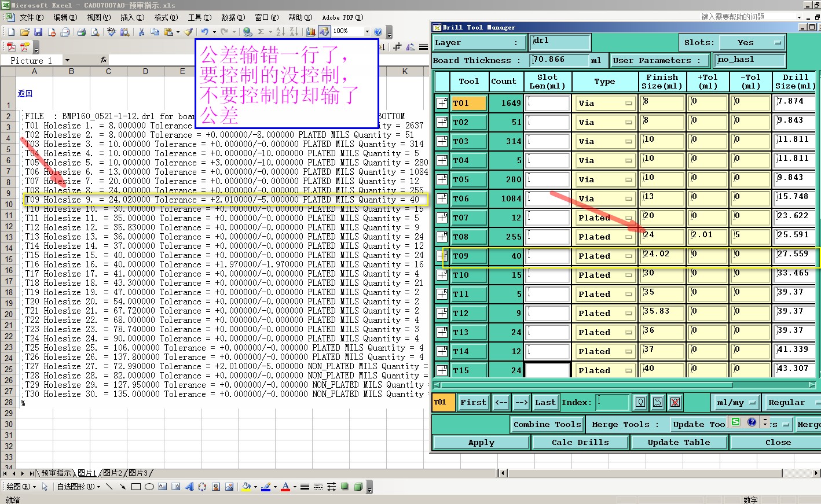The height and width of the screenshot is (504, 821).
Task: Insert WordArt from drawing toolbar
Action: pos(189,487)
